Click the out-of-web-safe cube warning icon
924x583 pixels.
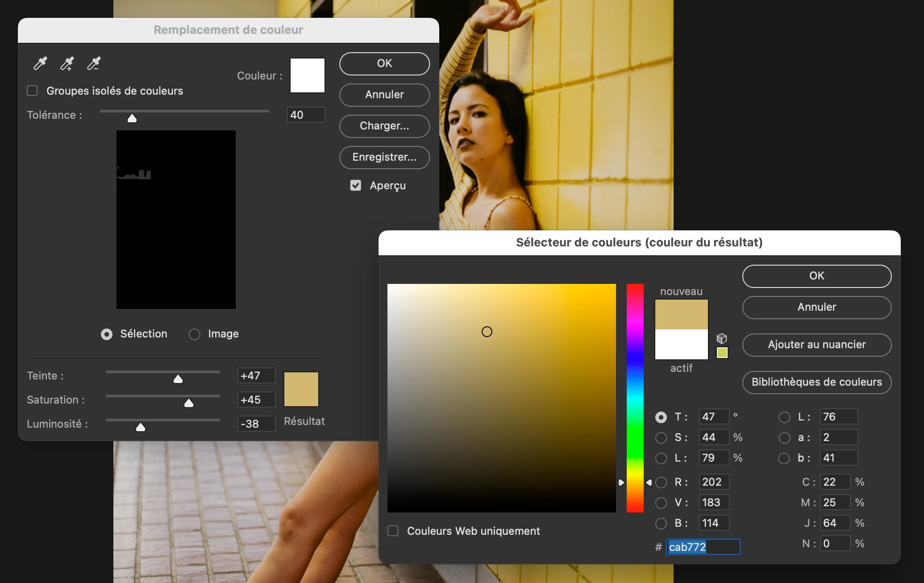(x=722, y=338)
